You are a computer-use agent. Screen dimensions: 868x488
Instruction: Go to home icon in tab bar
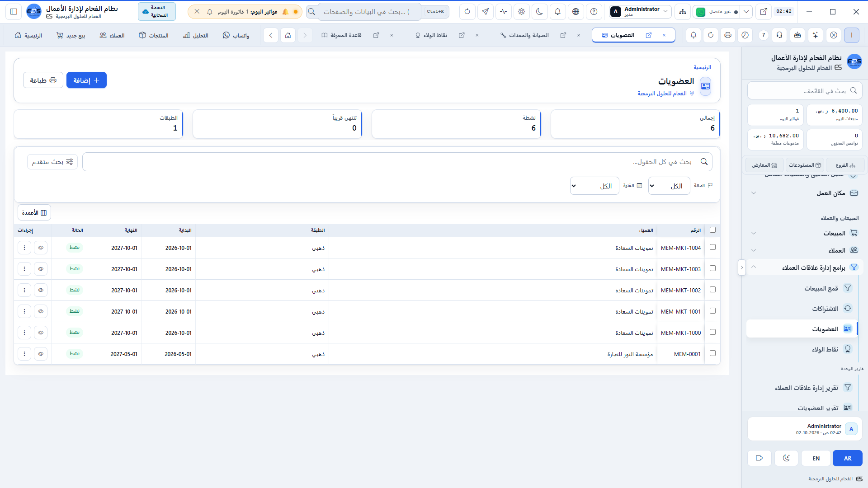click(x=288, y=35)
